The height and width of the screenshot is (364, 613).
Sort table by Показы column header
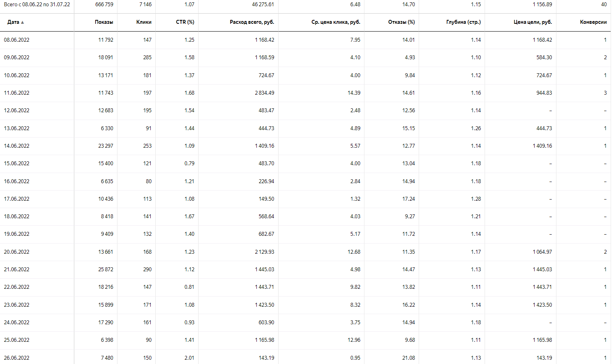(104, 22)
